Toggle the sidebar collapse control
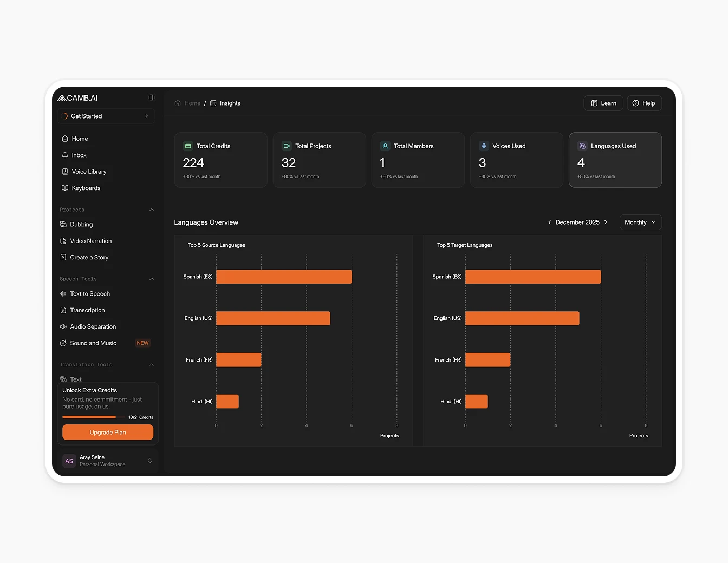 tap(152, 97)
